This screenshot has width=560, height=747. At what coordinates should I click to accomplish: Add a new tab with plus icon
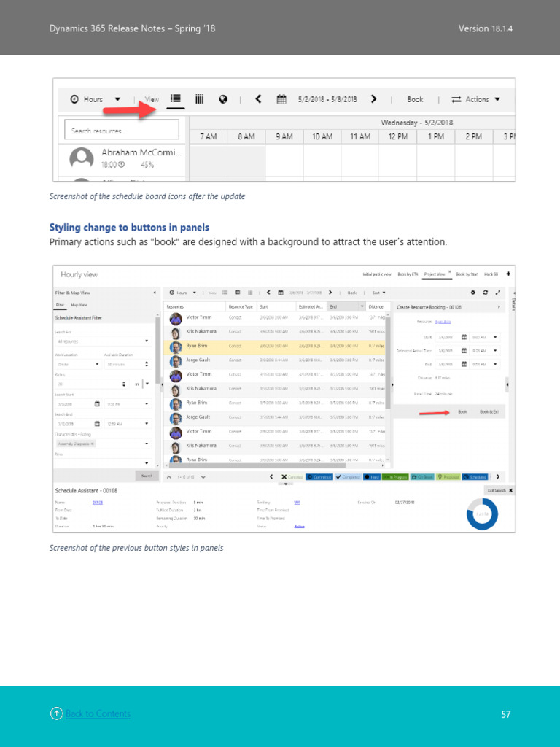pos(508,274)
